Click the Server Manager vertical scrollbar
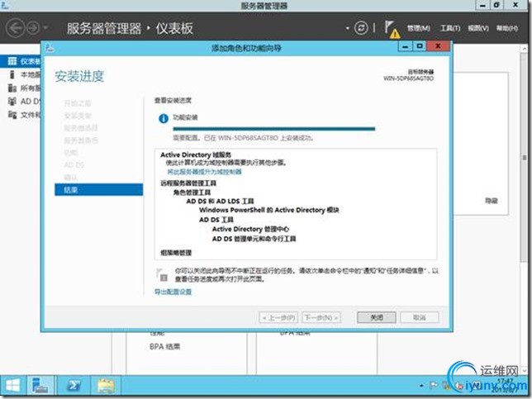The height and width of the screenshot is (399, 532). [525, 156]
